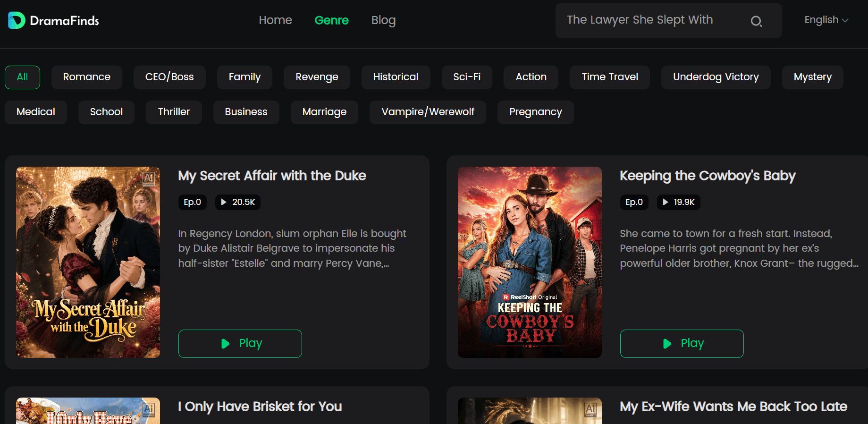Filter by Mystery genre
Image resolution: width=868 pixels, height=424 pixels.
tap(813, 77)
